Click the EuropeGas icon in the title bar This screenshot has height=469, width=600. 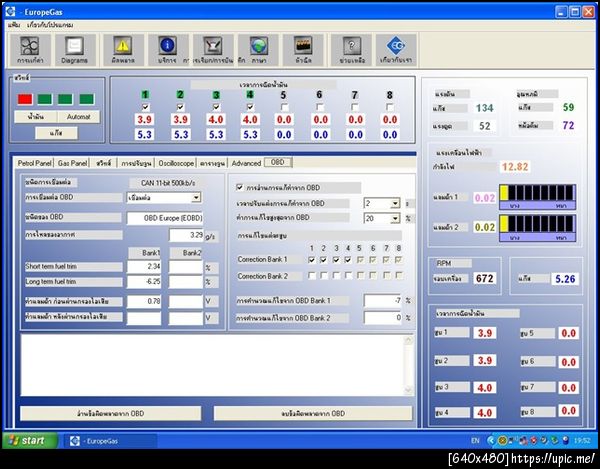tap(10, 11)
